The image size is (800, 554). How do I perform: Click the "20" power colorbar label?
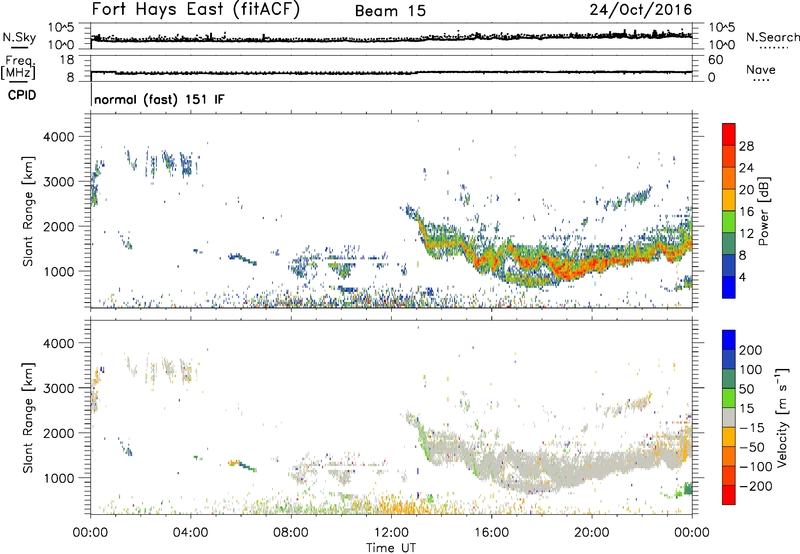(746, 190)
